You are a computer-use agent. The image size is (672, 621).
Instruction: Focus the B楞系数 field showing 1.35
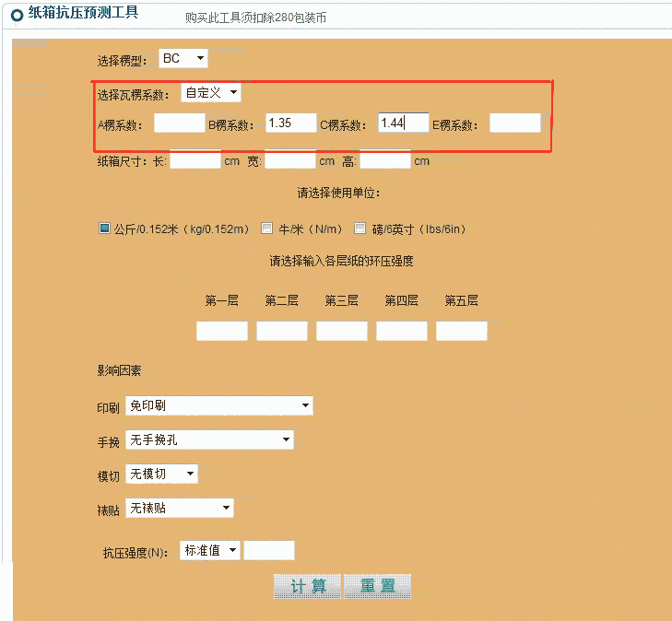pos(290,123)
